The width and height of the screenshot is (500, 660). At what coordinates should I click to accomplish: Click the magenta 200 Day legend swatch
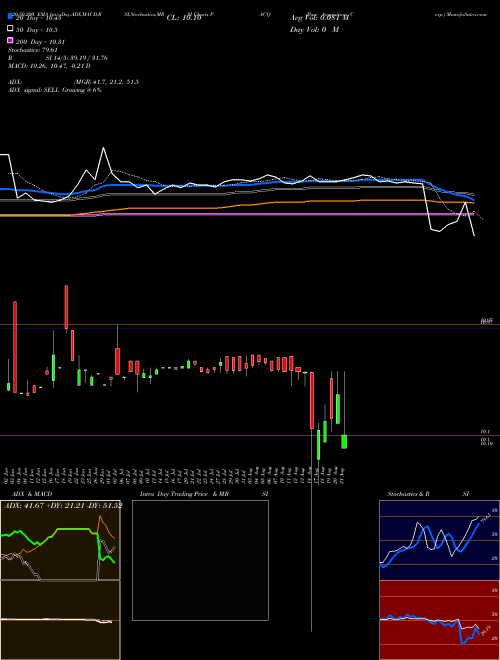tap(10, 41)
